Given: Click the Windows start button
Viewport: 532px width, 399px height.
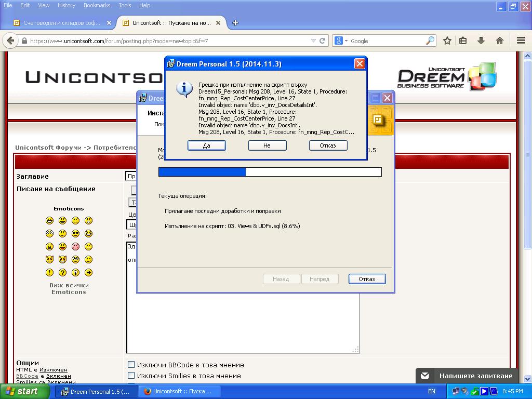Looking at the screenshot, I should pos(24,391).
